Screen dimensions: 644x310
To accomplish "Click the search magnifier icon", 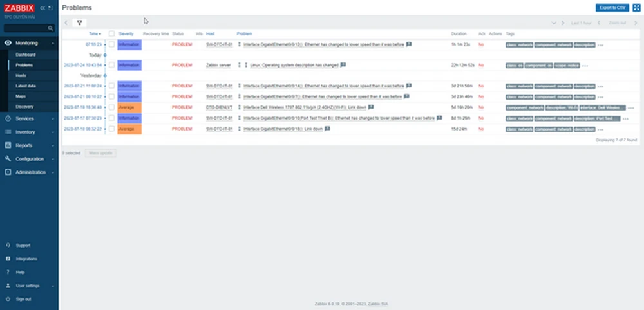I will [51, 29].
